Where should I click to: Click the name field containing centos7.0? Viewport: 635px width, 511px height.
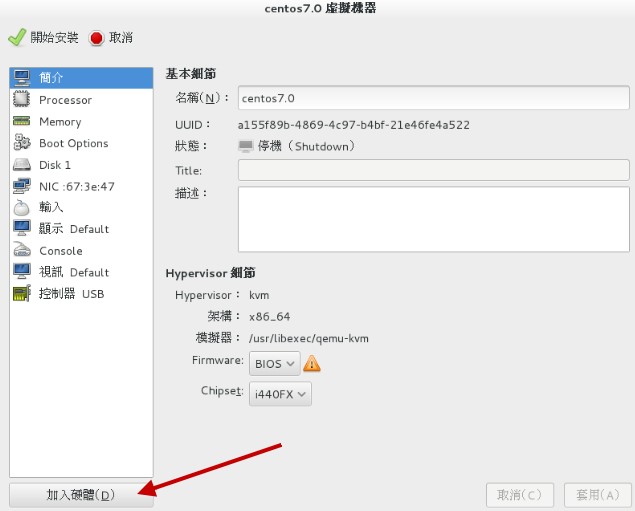433,98
